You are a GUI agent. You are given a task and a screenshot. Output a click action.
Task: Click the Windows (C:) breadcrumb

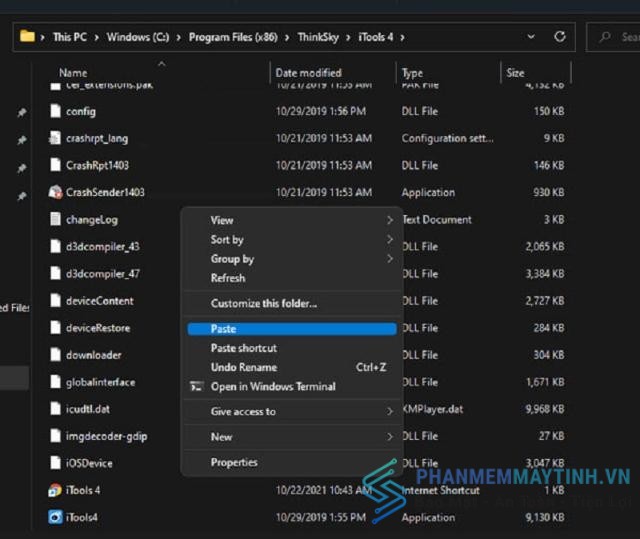point(138,37)
